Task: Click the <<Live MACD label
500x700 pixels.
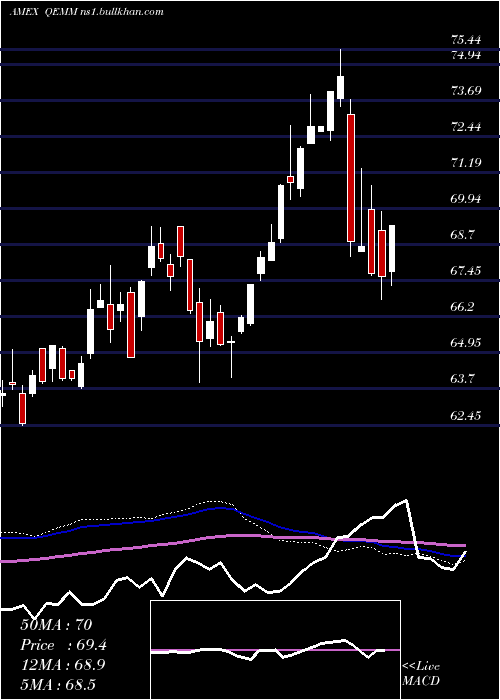Action: tap(421, 673)
